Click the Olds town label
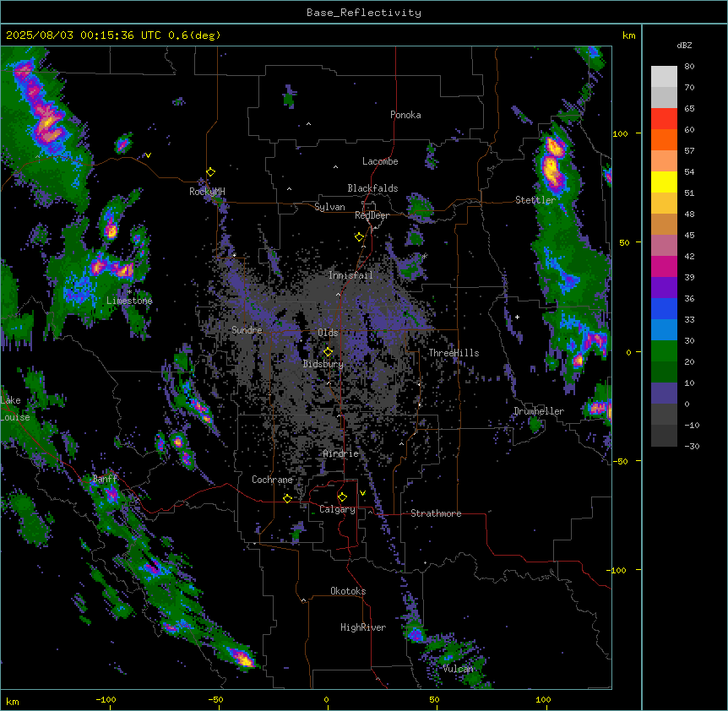 [x=328, y=333]
